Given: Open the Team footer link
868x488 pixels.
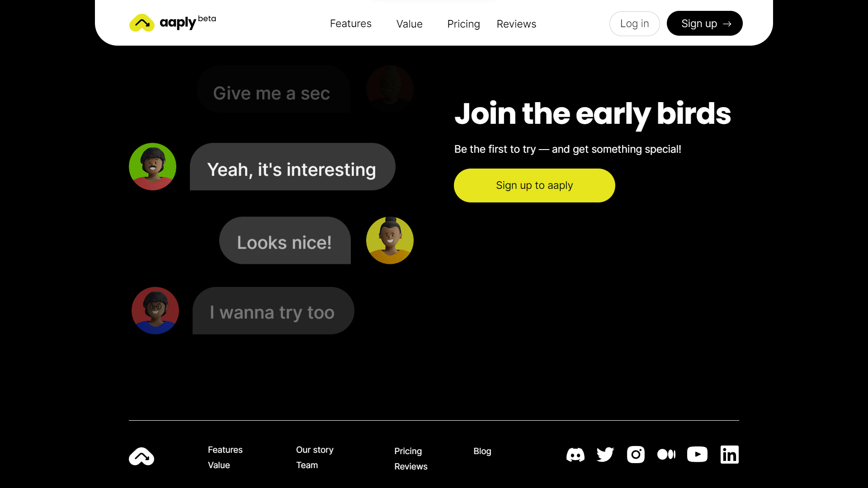Looking at the screenshot, I should (307, 465).
